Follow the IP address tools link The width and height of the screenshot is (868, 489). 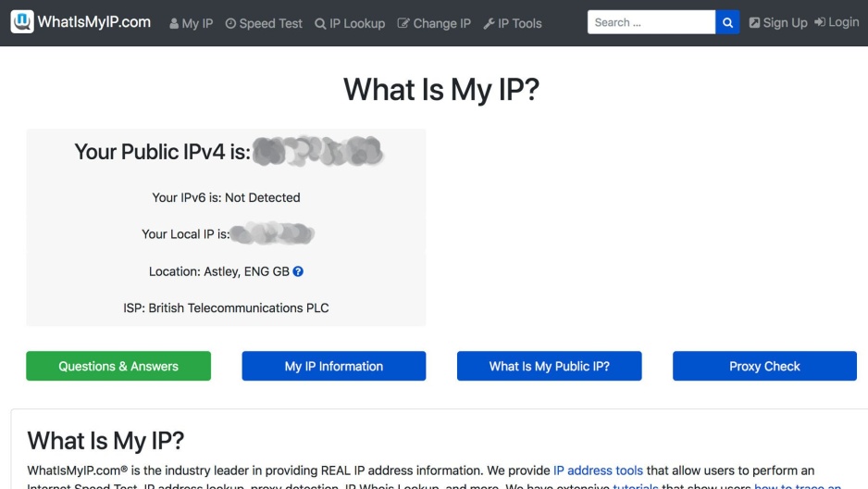click(x=598, y=470)
